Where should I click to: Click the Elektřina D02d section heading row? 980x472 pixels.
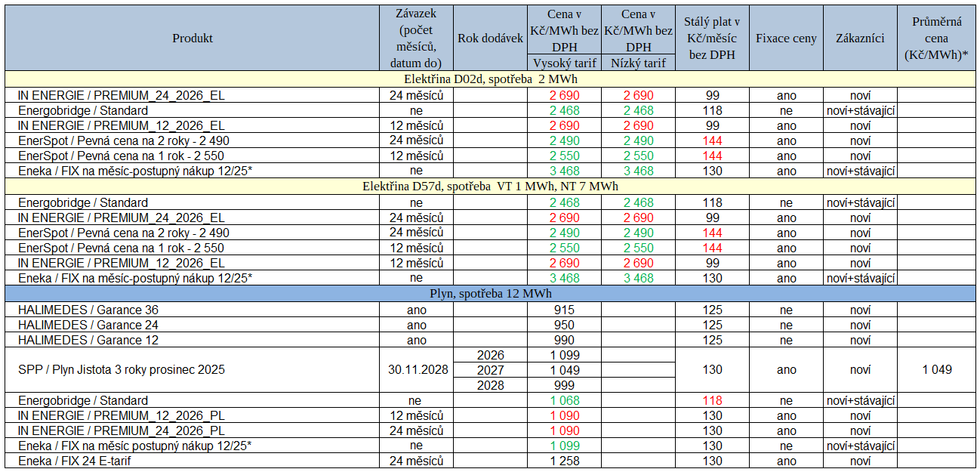[x=490, y=79]
